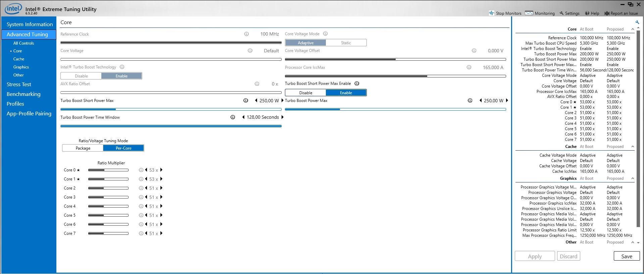
Task: Increase Turbo Boost Power Time Window value
Action: (282, 117)
